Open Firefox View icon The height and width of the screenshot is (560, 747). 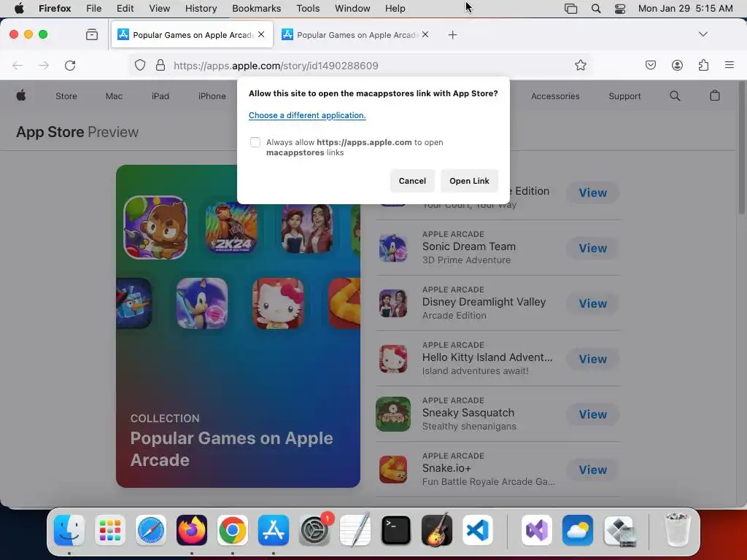[x=92, y=34]
